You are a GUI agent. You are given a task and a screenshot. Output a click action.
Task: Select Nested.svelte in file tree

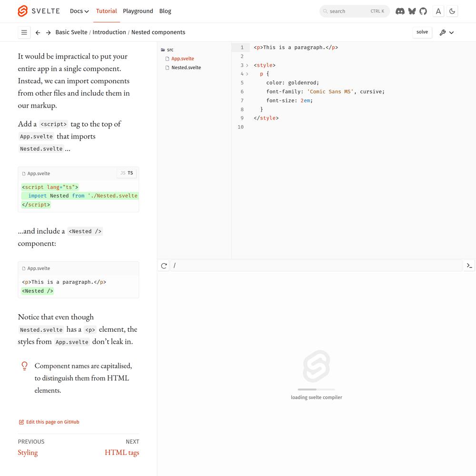[x=186, y=68]
